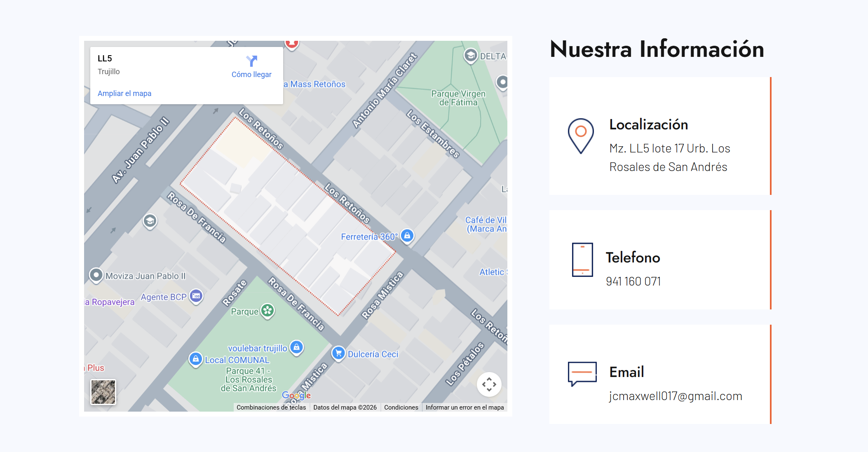Click the Local COMUNAL shop marker
Screen dimensions: 868x452
coord(196,359)
